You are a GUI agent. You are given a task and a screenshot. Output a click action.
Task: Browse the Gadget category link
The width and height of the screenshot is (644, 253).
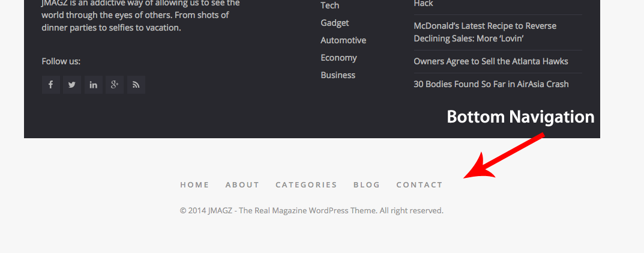coord(335,23)
